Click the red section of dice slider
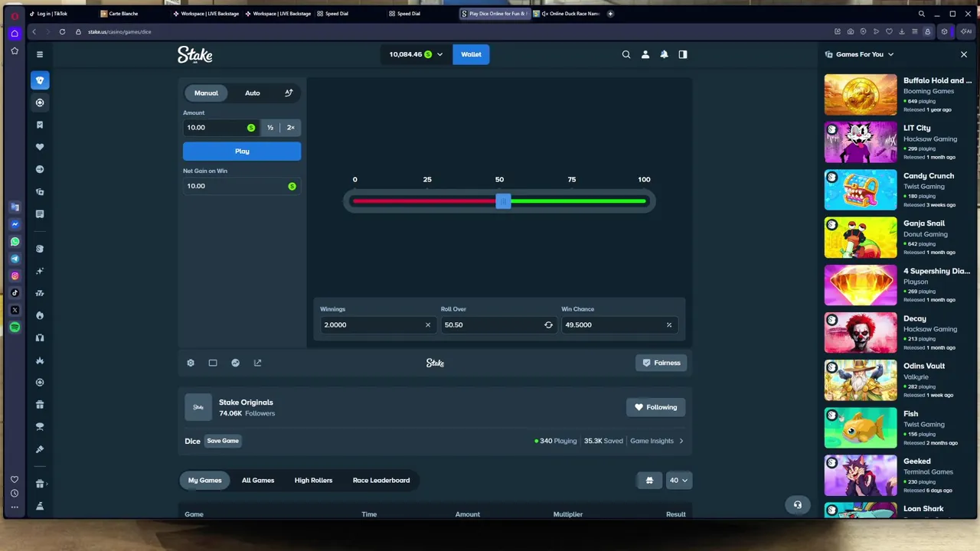 (x=423, y=201)
